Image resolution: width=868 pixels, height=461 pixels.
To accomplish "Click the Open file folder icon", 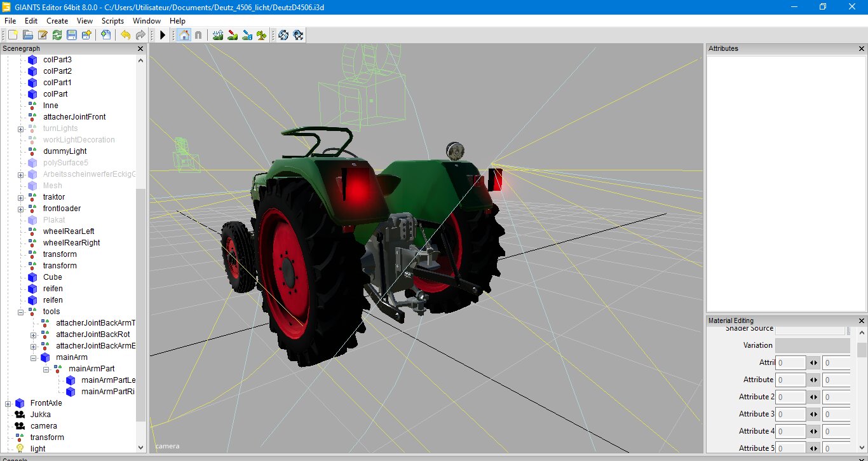I will pos(28,35).
